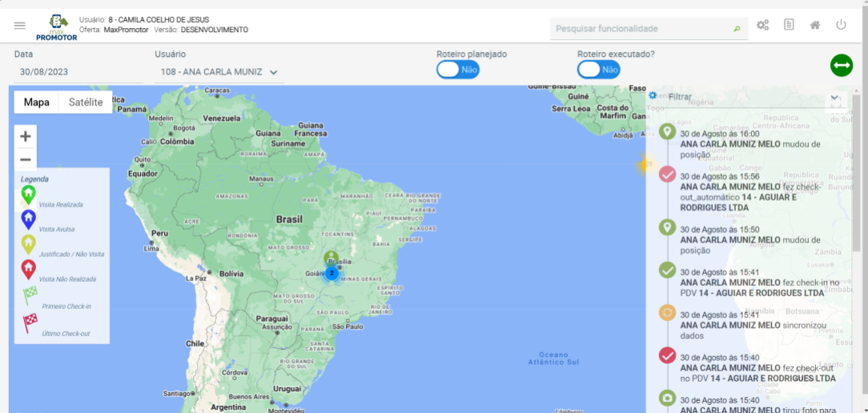Click the red check icon at 15:56
The height and width of the screenshot is (413, 868).
tap(667, 175)
